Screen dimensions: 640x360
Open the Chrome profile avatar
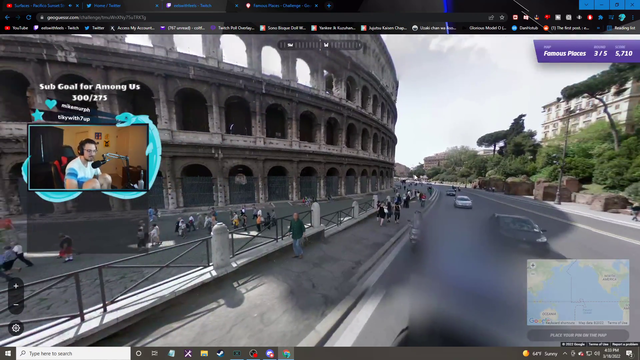[622, 18]
